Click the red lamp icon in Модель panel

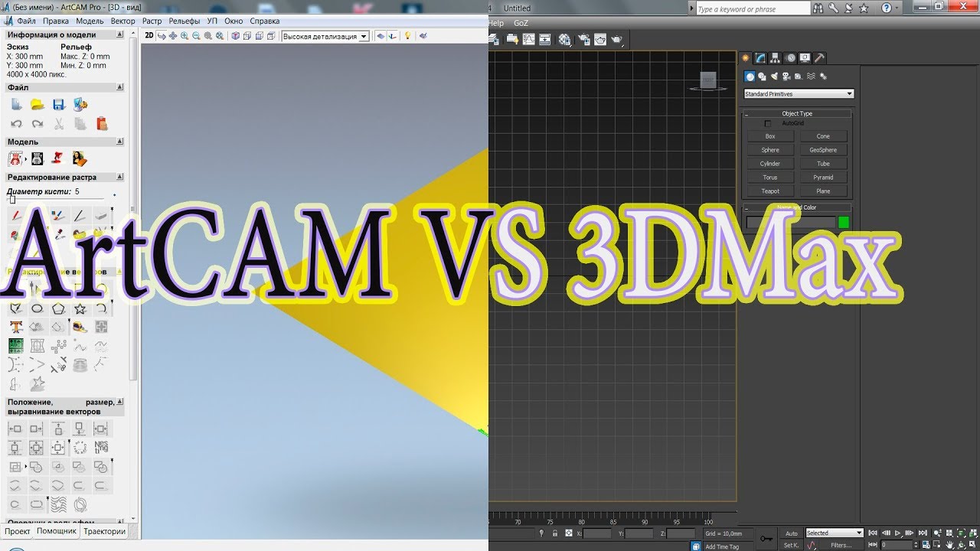coord(57,158)
